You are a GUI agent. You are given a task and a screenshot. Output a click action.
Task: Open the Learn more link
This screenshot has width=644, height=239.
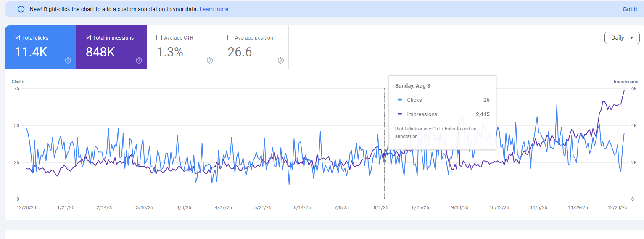(x=214, y=9)
